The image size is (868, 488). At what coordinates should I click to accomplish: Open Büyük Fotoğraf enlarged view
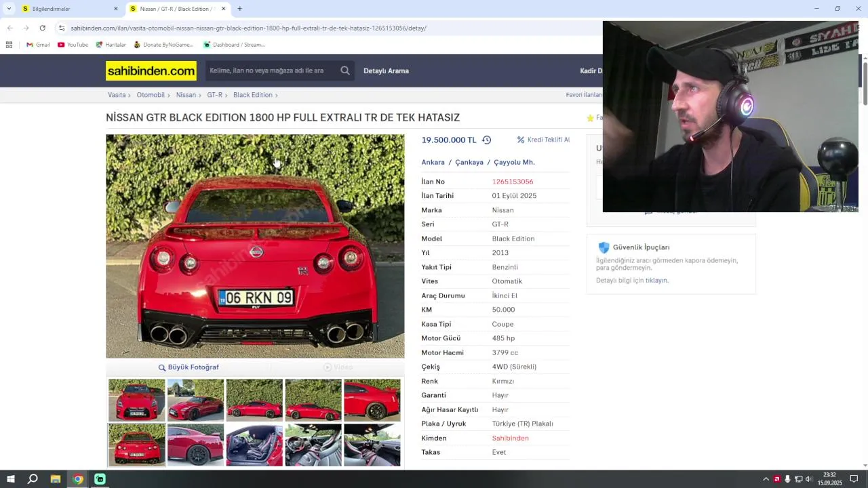click(x=189, y=367)
